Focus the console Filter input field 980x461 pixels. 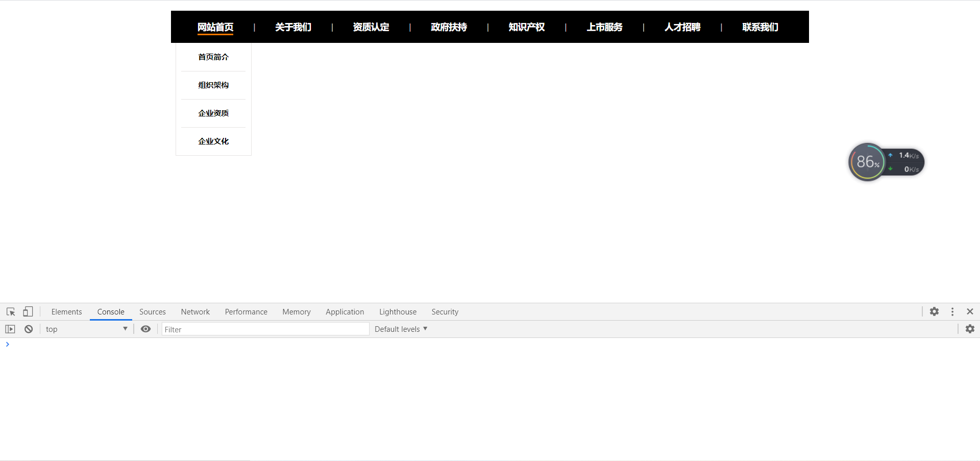[x=265, y=329]
